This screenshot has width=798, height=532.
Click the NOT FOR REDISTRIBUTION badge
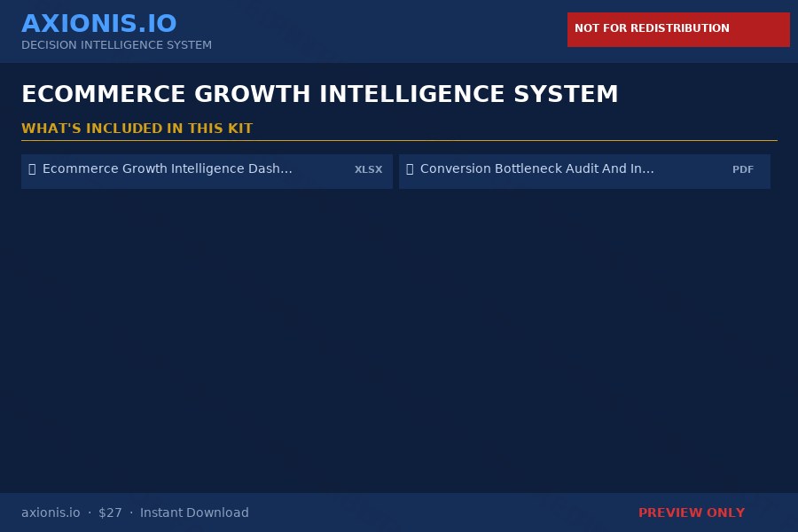pyautogui.click(x=678, y=28)
